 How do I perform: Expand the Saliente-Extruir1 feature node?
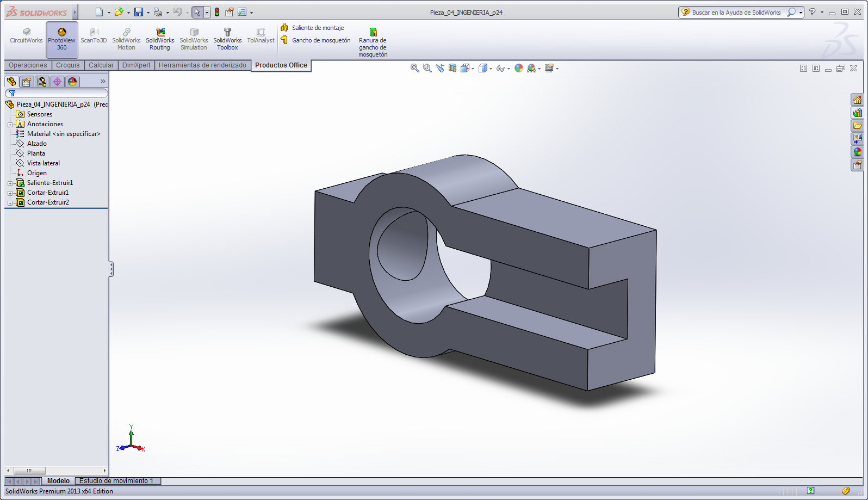pyautogui.click(x=10, y=183)
